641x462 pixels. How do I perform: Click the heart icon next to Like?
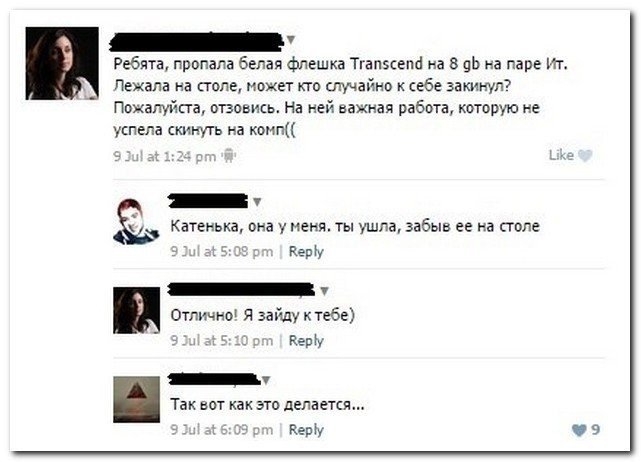pyautogui.click(x=585, y=156)
